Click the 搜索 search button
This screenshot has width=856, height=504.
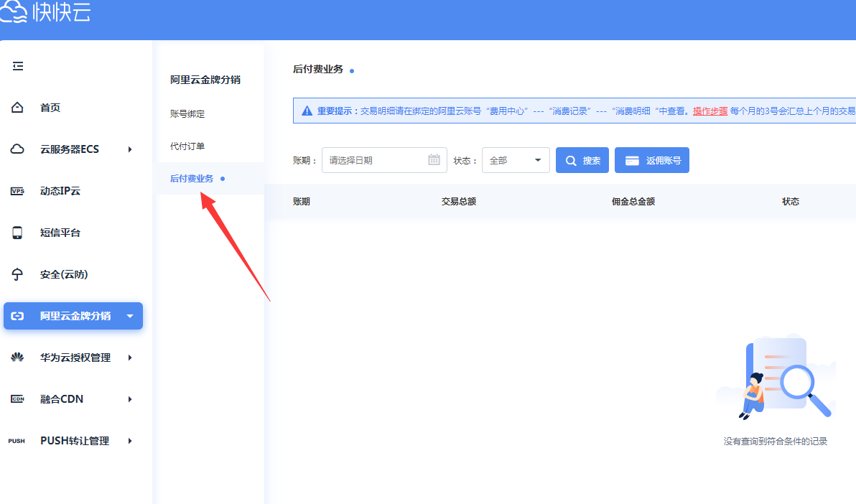582,160
